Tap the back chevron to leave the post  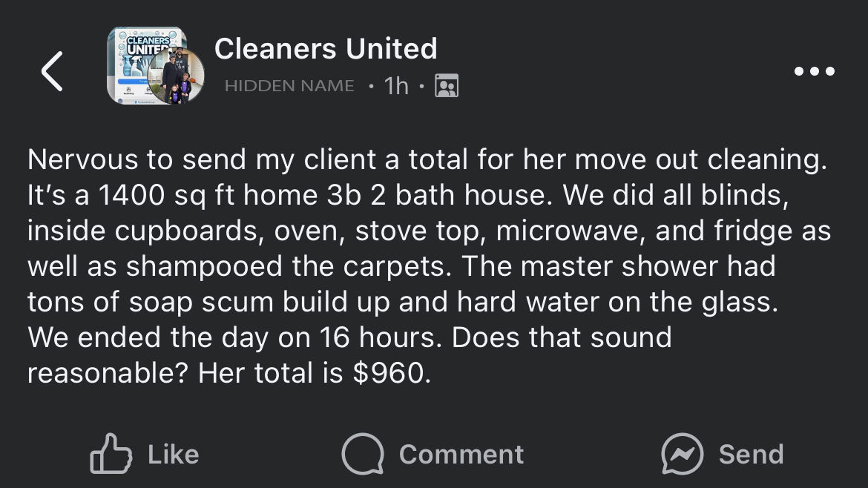click(x=50, y=71)
